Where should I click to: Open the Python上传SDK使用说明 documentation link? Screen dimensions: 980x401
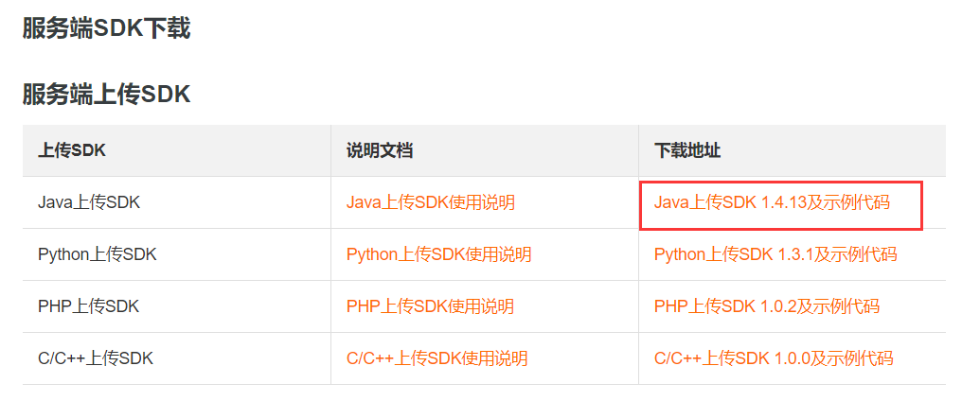[438, 254]
